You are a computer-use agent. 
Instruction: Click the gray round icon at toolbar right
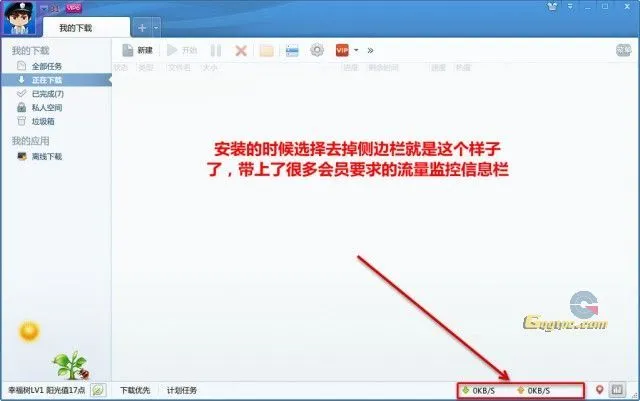pyautogui.click(x=623, y=50)
